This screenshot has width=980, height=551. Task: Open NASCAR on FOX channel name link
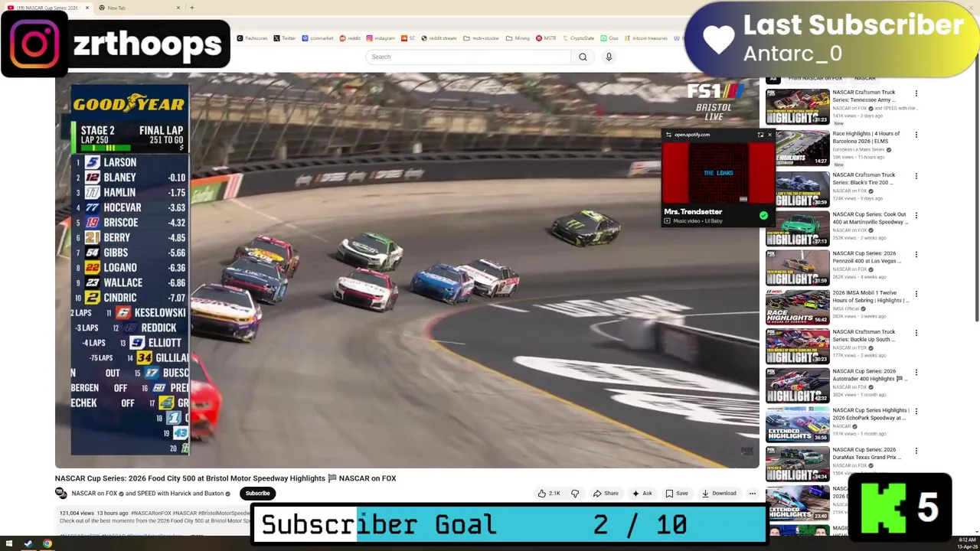point(94,494)
